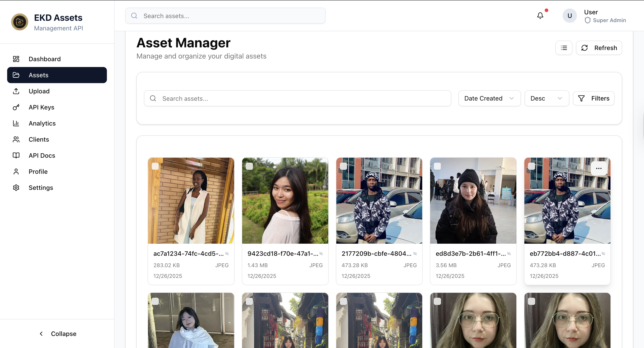Click the API Docs book icon
The width and height of the screenshot is (644, 348).
16,155
